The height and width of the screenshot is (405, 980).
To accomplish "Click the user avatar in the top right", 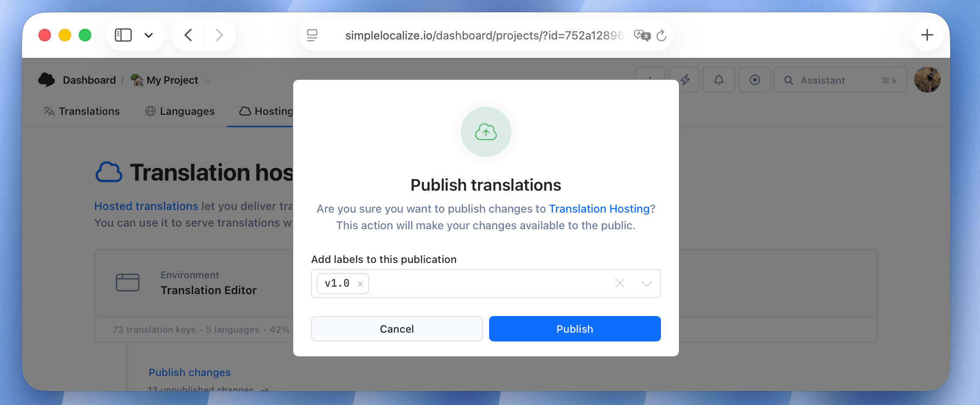I will (927, 79).
